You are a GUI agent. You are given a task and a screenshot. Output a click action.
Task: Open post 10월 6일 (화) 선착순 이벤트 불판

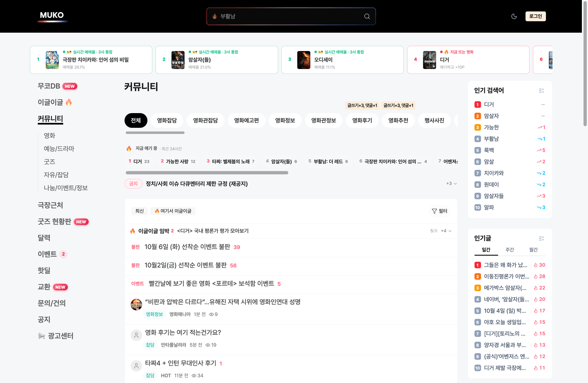click(187, 247)
